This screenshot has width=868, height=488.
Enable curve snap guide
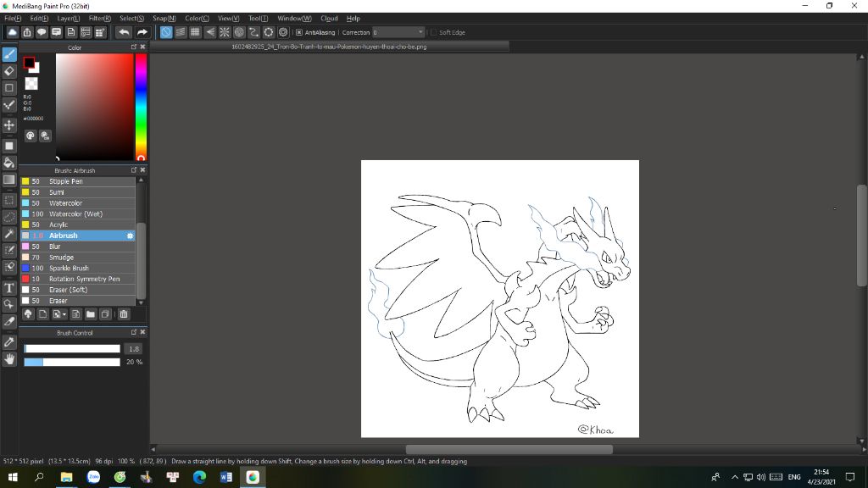(253, 33)
